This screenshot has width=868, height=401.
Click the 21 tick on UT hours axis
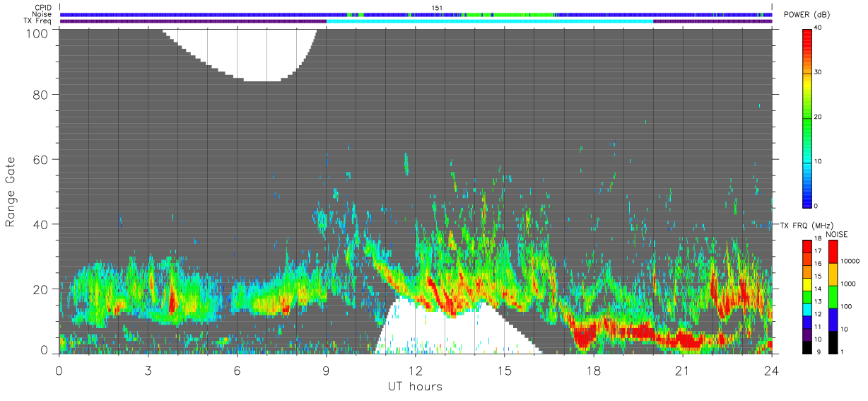click(683, 370)
